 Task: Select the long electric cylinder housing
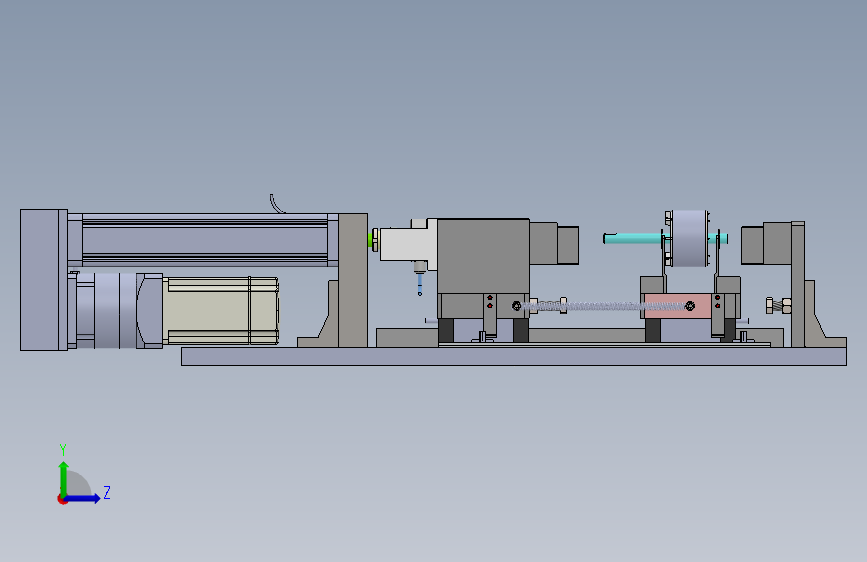(205, 240)
